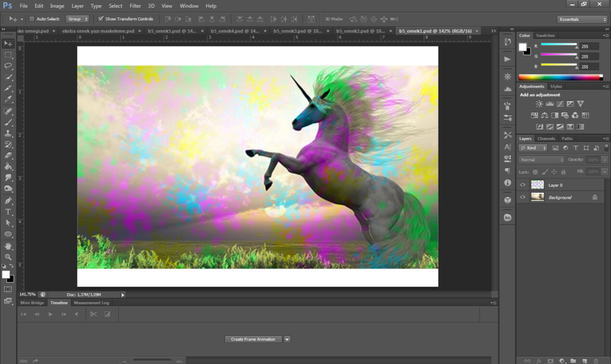This screenshot has height=364, width=611.
Task: Select the Zoom tool
Action: pyautogui.click(x=8, y=256)
